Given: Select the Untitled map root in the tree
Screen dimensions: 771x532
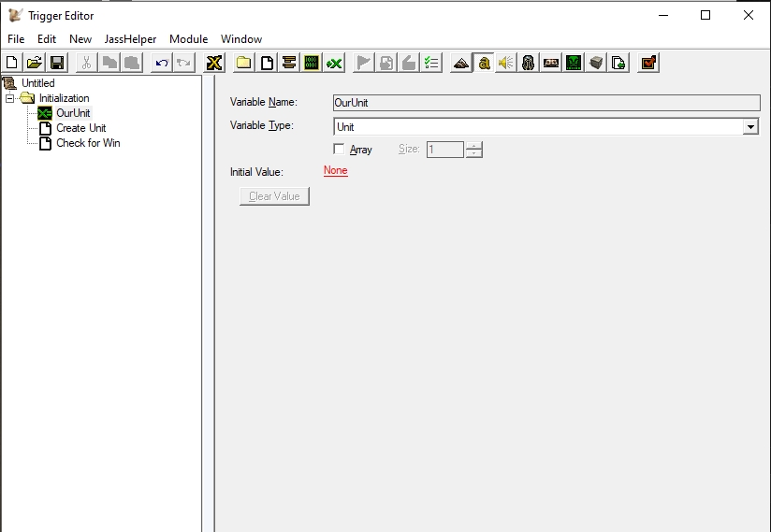Looking at the screenshot, I should coord(37,83).
